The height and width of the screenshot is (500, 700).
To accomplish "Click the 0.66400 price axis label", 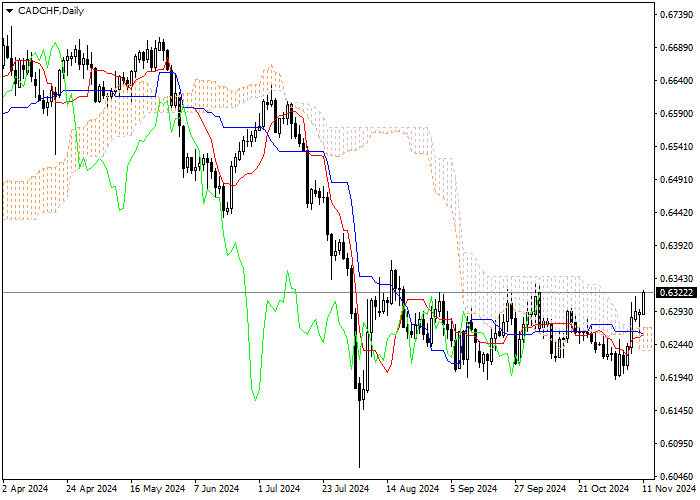I will [x=676, y=81].
